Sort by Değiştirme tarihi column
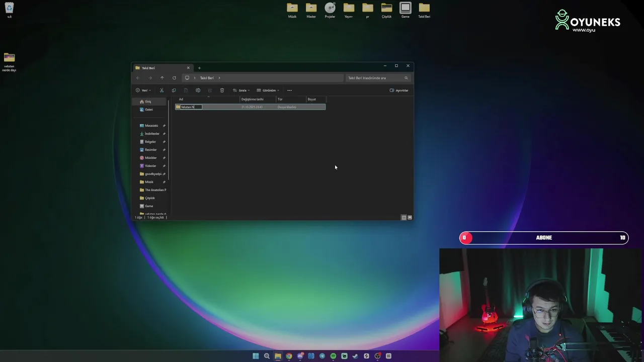644x362 pixels. click(258, 99)
